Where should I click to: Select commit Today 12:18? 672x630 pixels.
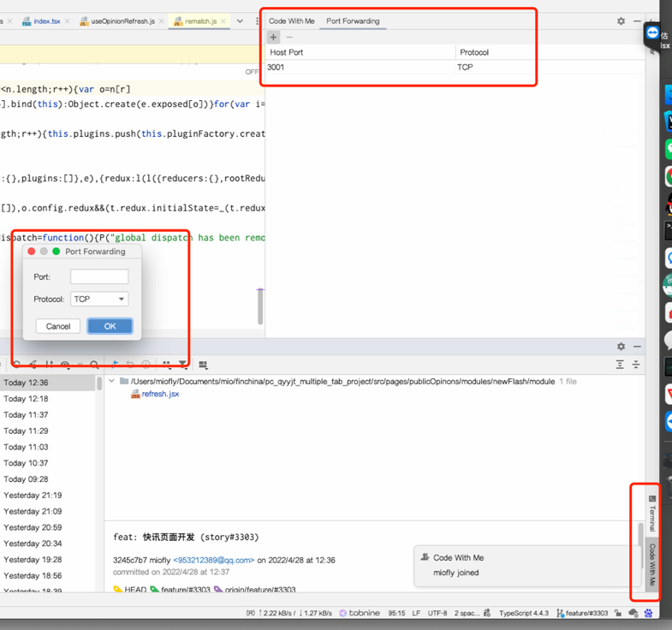click(48, 399)
